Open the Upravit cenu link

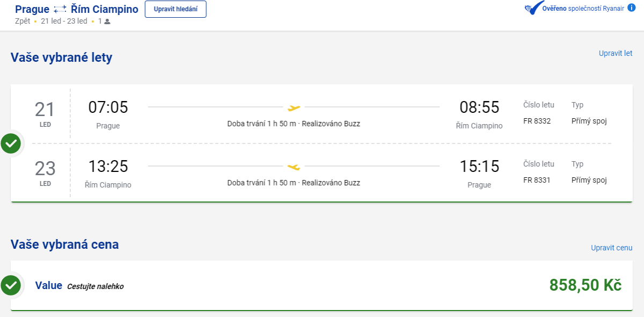[x=611, y=248]
